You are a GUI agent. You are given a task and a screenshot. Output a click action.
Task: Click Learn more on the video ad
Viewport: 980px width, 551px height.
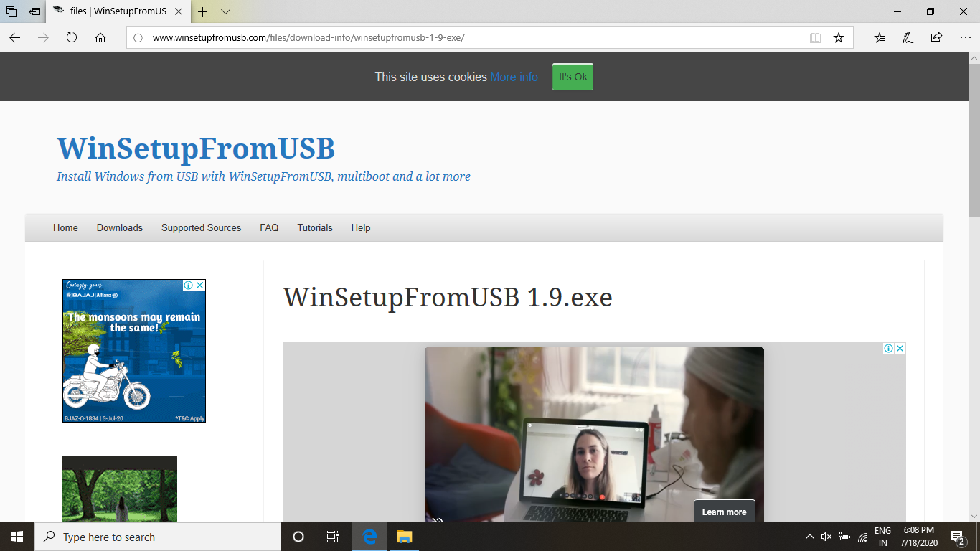[x=724, y=512]
